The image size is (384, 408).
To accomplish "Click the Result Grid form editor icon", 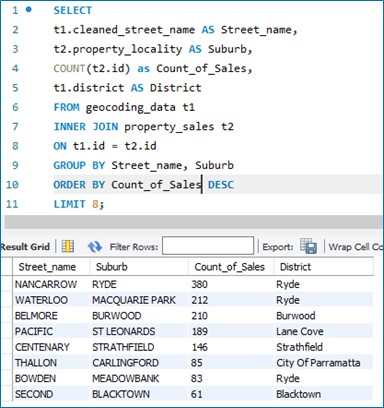I will tap(68, 247).
